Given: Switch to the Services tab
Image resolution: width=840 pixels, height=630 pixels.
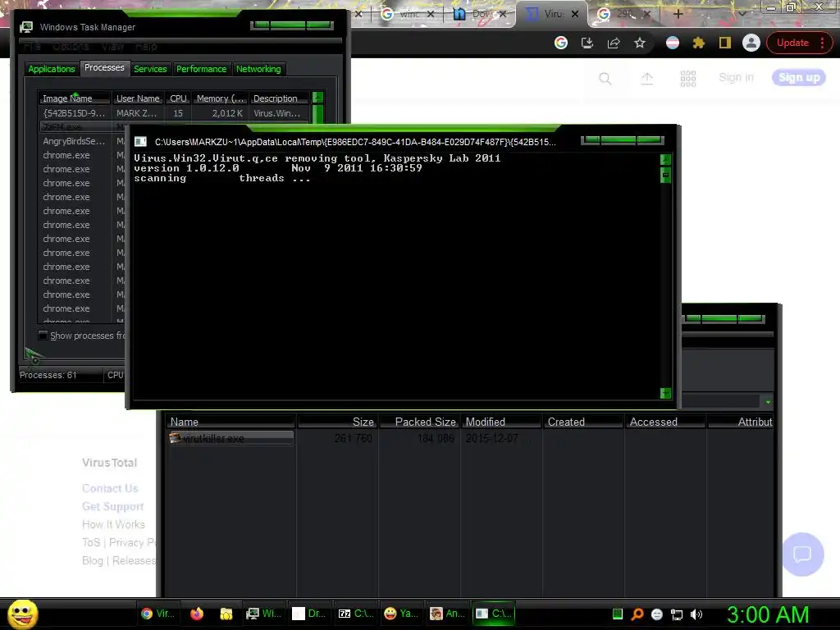Looking at the screenshot, I should tap(150, 69).
